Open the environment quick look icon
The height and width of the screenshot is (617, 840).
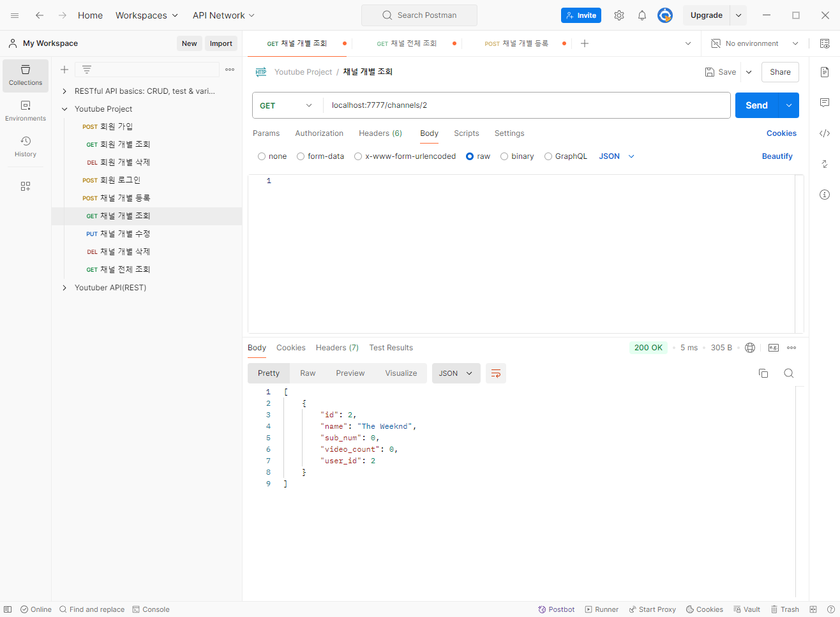tap(825, 43)
